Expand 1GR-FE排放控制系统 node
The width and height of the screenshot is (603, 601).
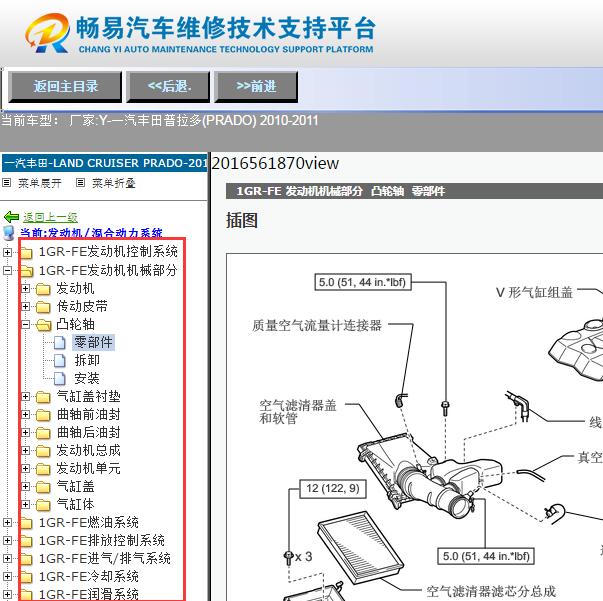[7, 541]
